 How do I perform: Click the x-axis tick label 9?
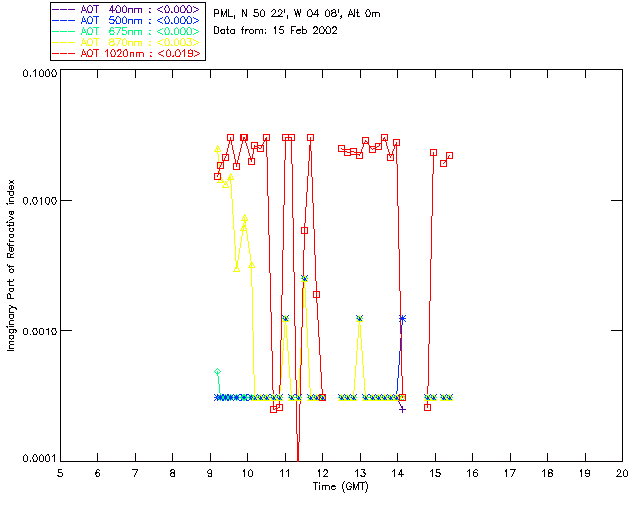tap(210, 473)
